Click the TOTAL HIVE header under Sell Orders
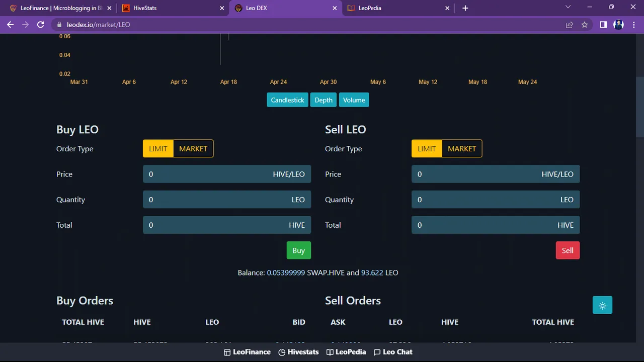The image size is (644, 362). (x=553, y=322)
